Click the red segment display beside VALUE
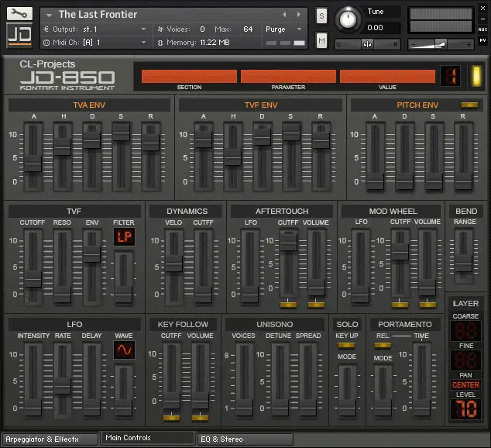 point(450,76)
